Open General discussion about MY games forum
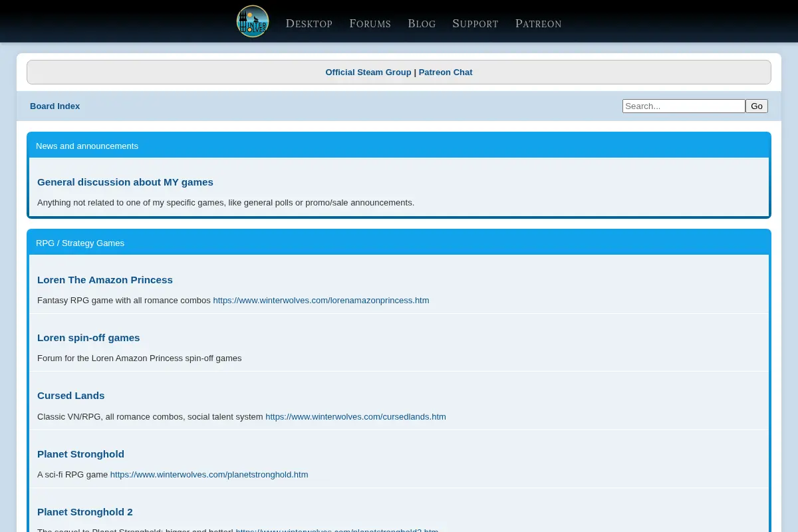798x532 pixels. [125, 182]
